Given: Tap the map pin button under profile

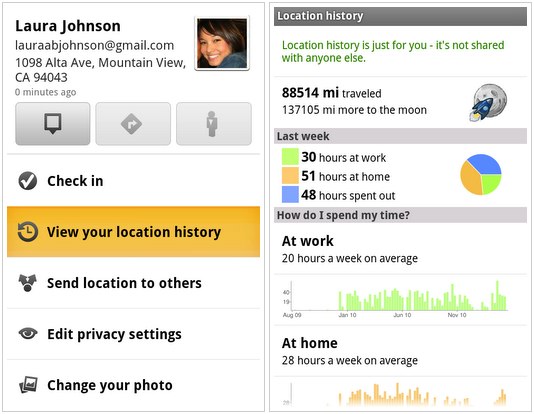Looking at the screenshot, I should tap(53, 124).
